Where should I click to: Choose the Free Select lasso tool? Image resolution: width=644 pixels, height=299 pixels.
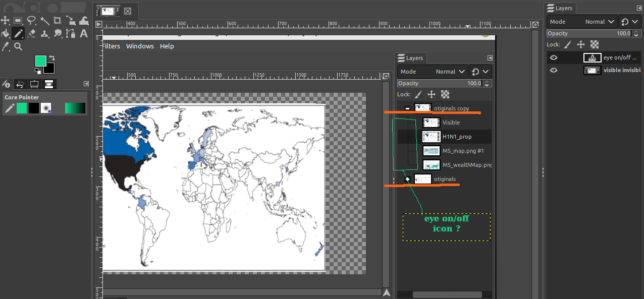click(31, 21)
